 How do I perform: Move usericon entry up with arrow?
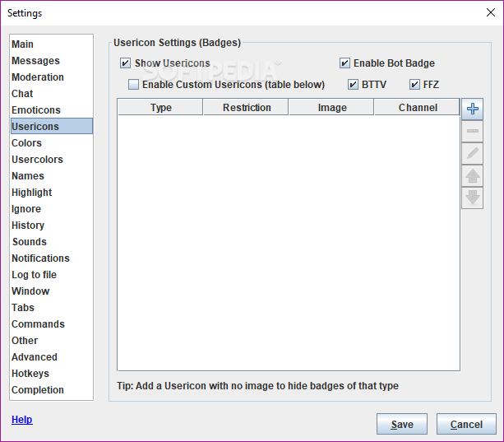[472, 175]
